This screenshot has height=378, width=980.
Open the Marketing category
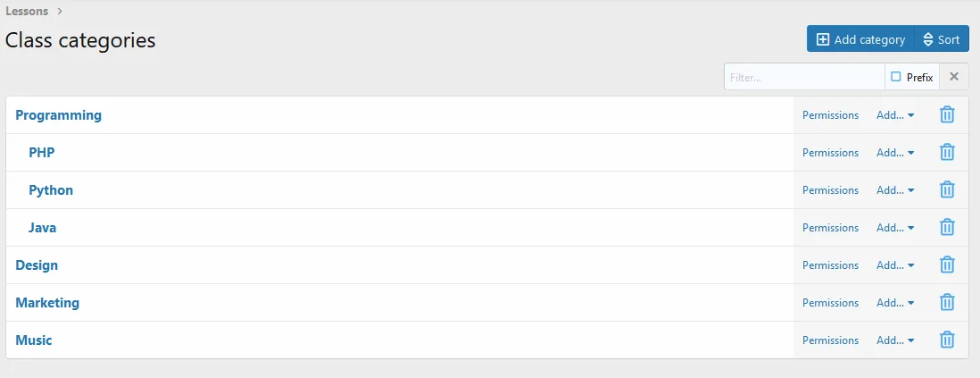(x=47, y=303)
